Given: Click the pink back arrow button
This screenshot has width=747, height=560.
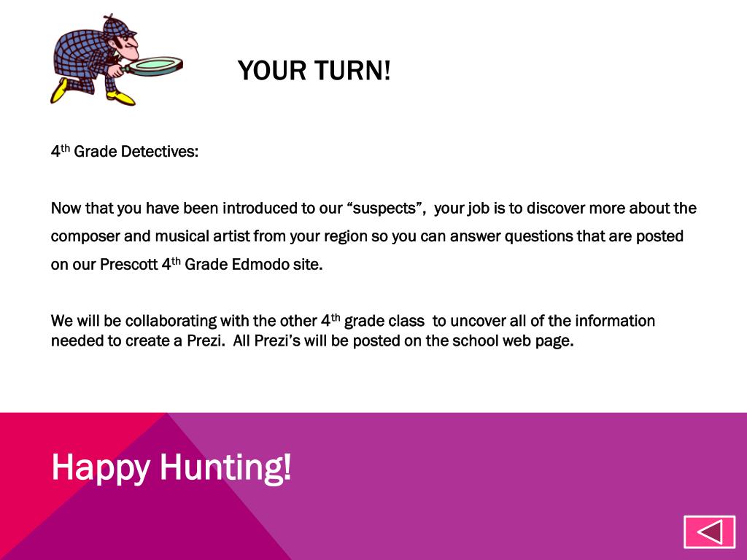Looking at the screenshot, I should tap(709, 532).
